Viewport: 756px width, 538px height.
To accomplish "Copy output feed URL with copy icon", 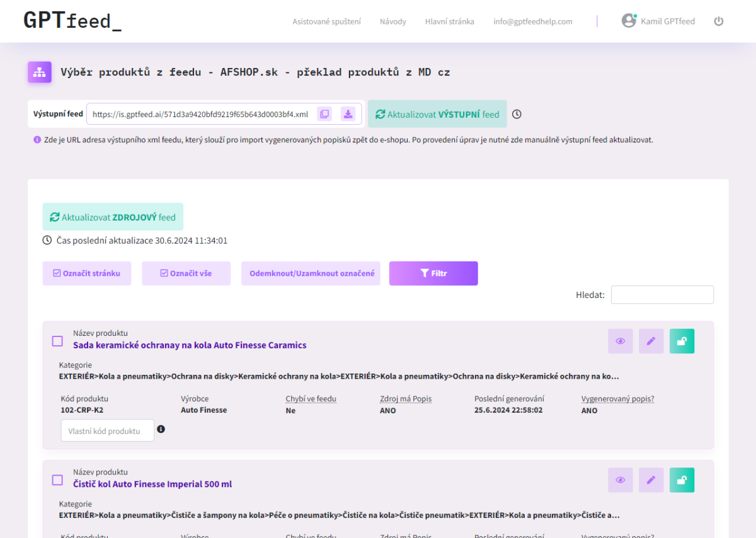I will pos(324,114).
